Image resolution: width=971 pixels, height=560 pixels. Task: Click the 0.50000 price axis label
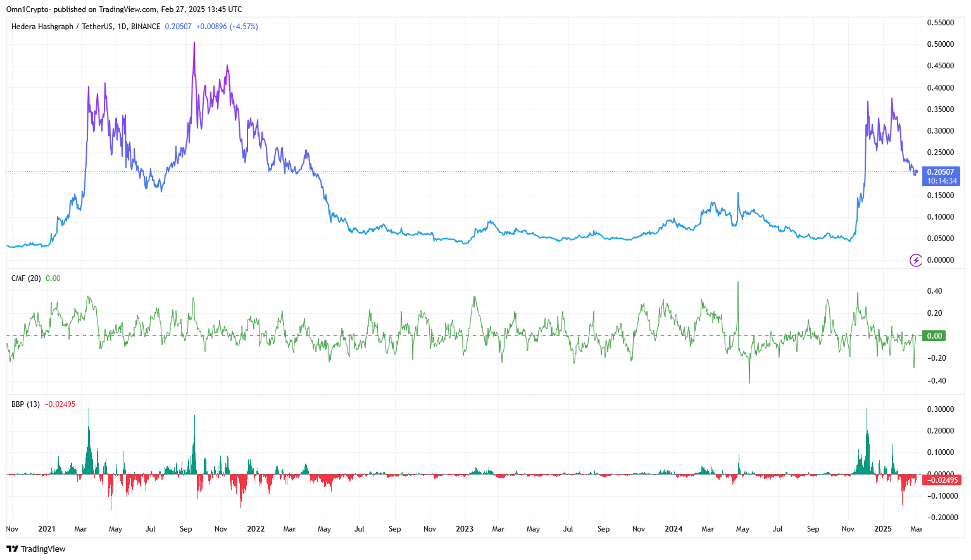[941, 44]
